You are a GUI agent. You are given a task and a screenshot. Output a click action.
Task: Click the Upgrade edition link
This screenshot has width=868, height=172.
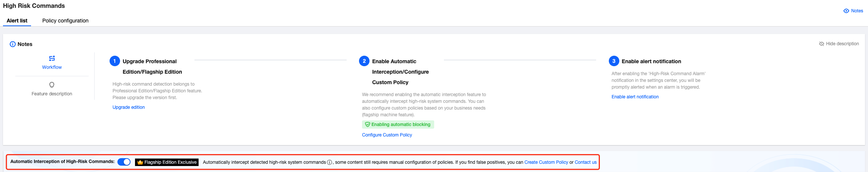[x=129, y=107]
